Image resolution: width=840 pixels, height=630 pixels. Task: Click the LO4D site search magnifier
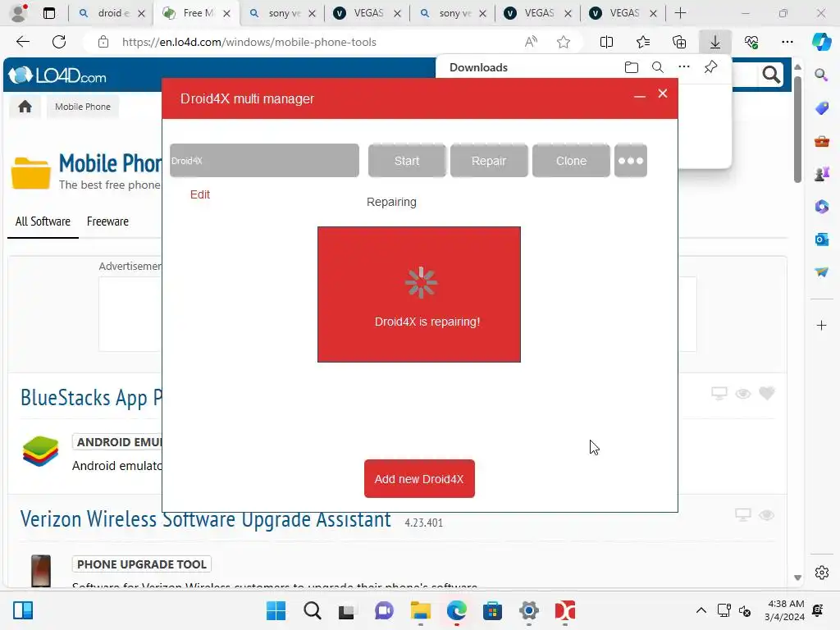tap(771, 75)
